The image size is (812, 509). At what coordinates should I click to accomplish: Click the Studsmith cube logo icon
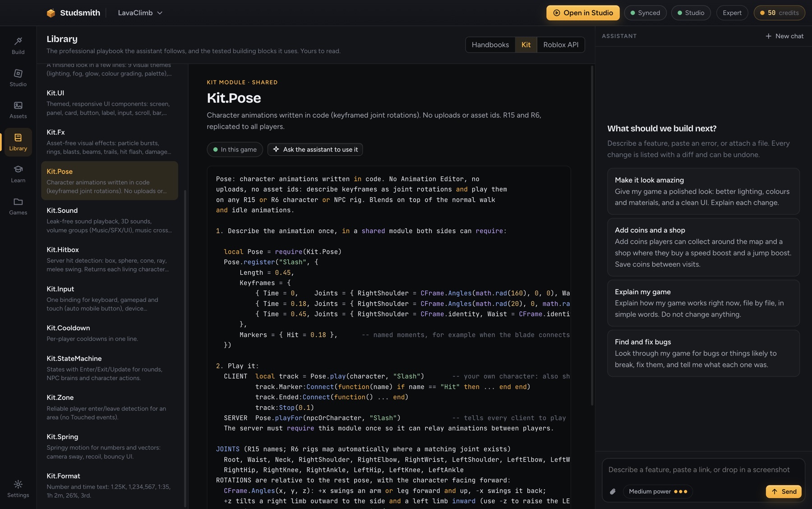(51, 13)
